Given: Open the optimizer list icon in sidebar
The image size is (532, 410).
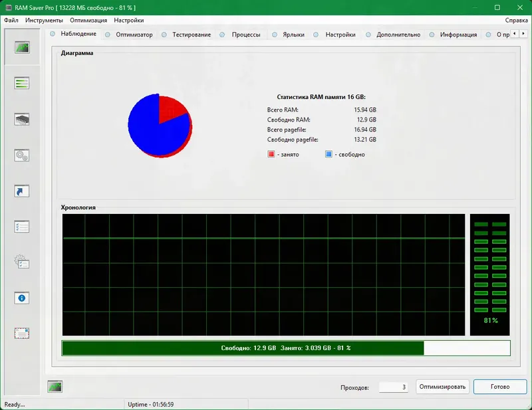Looking at the screenshot, I should point(23,82).
